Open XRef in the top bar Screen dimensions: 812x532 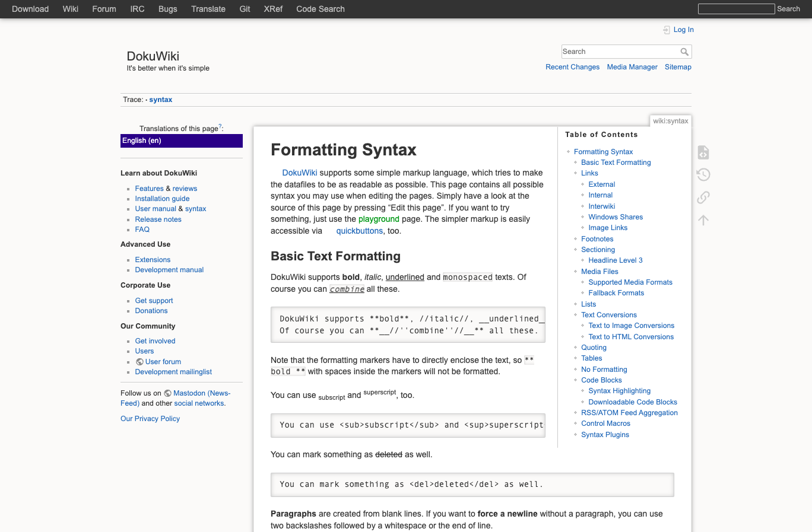[273, 9]
